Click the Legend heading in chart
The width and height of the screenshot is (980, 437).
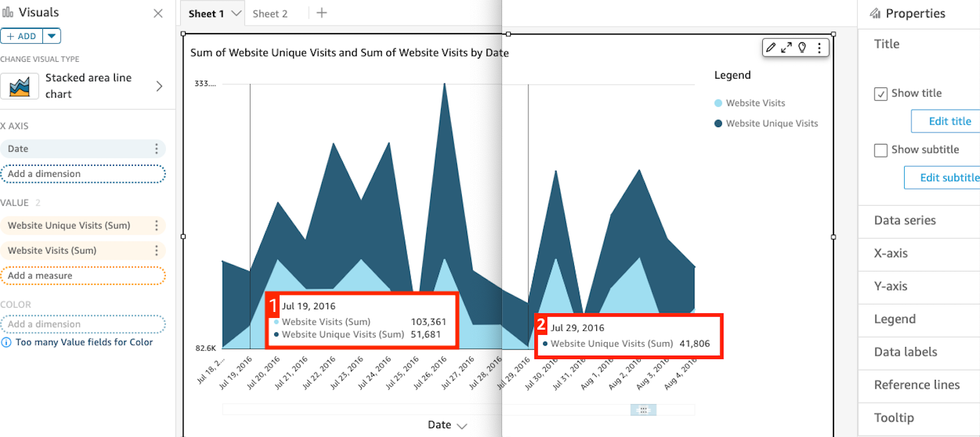point(733,75)
